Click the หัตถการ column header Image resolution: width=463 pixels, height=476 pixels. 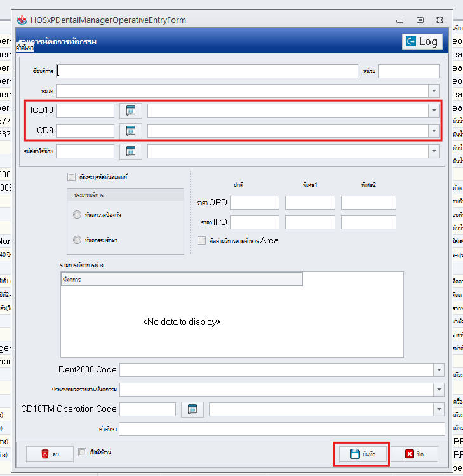coord(182,279)
